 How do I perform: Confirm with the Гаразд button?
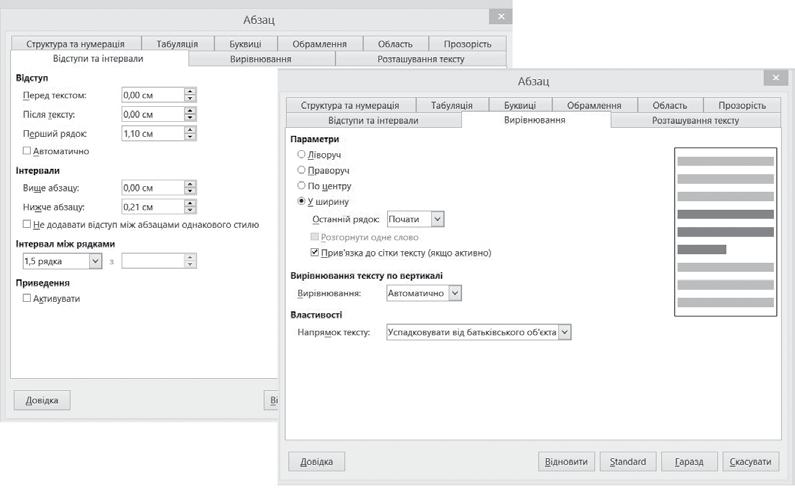click(x=689, y=462)
